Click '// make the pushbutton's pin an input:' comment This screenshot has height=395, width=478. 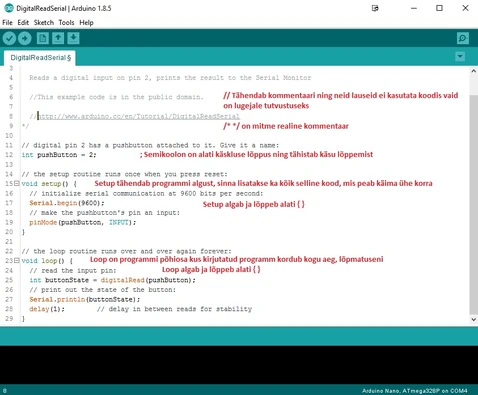[x=105, y=213]
